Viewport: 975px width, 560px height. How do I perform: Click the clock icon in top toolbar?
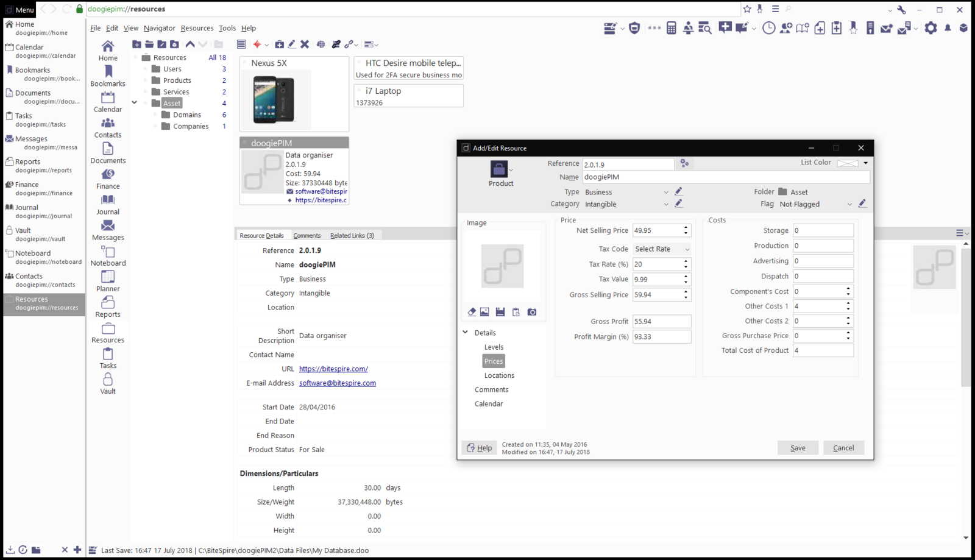(769, 28)
